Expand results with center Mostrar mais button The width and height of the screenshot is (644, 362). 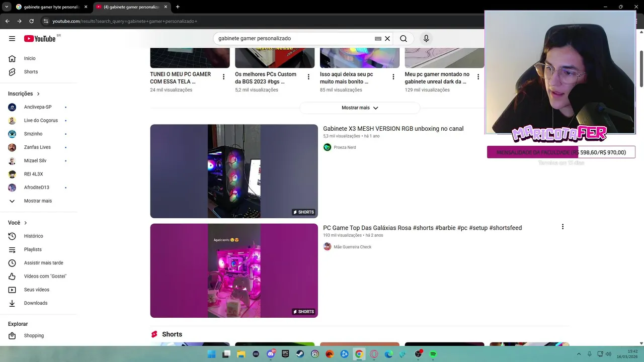click(x=360, y=108)
